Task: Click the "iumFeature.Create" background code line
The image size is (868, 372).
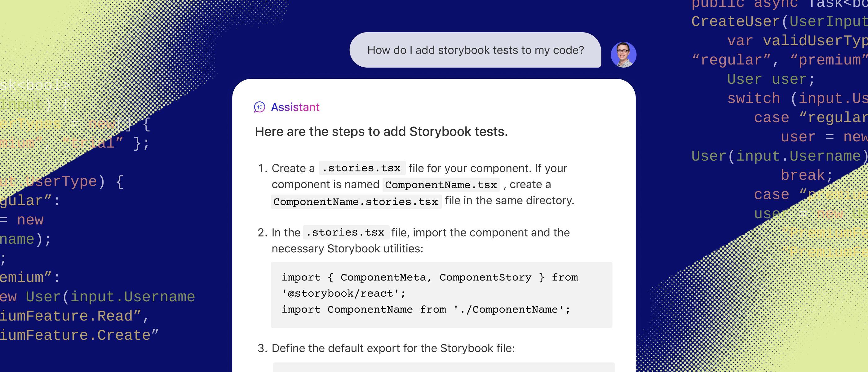Action: [x=79, y=335]
